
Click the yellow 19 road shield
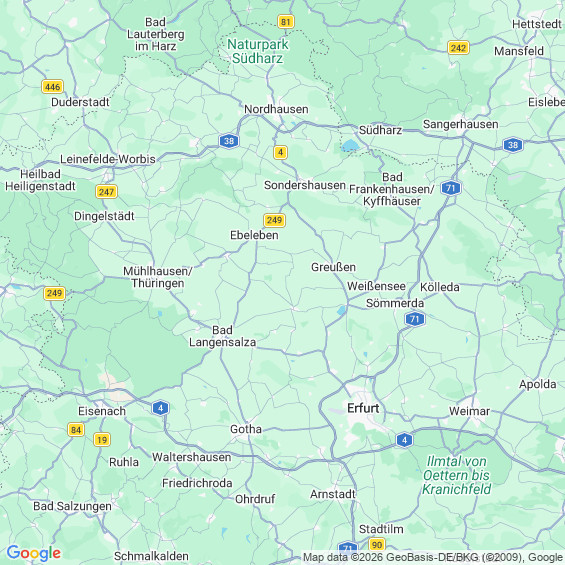click(x=102, y=440)
